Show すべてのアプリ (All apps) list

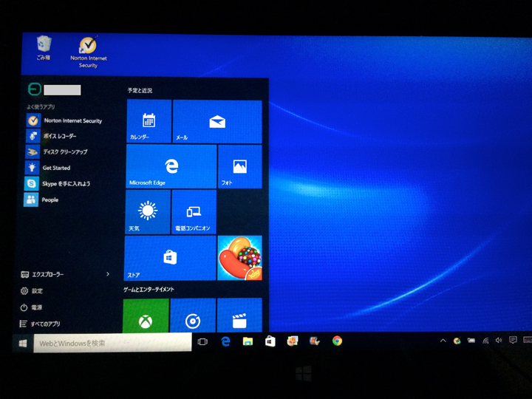coord(44,324)
